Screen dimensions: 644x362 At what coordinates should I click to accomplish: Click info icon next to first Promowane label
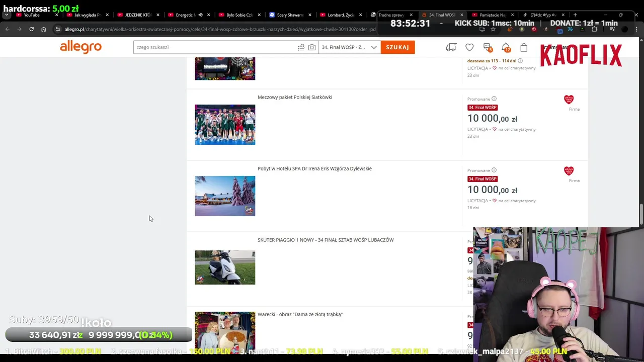(x=494, y=99)
